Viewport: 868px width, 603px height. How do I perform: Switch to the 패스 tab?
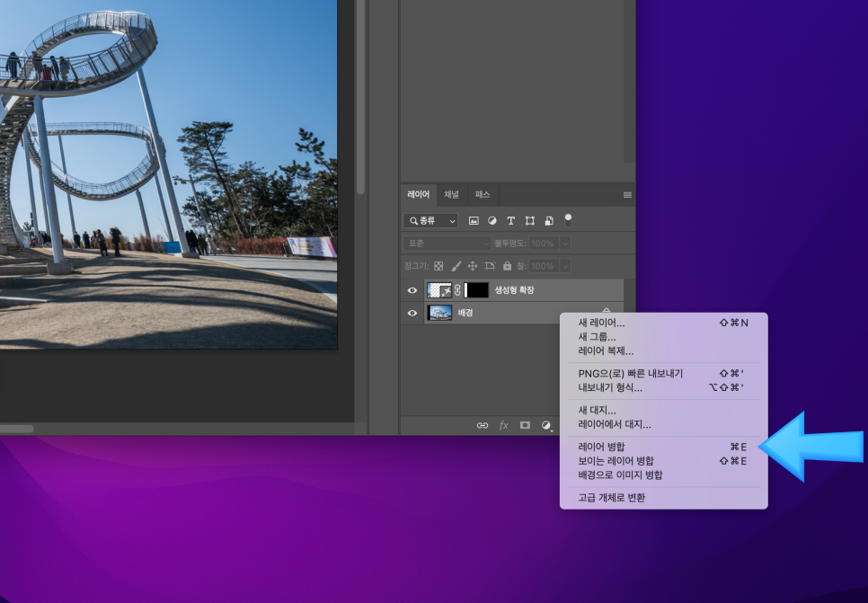(x=483, y=194)
